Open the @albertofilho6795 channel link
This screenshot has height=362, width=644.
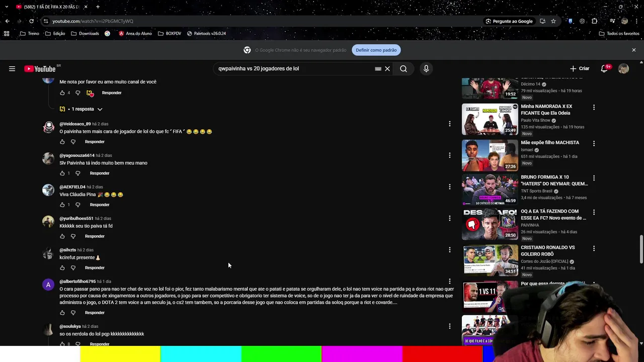click(77, 282)
